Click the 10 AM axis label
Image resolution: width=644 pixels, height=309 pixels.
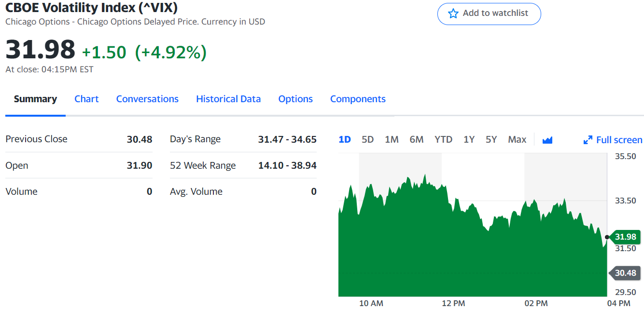click(371, 303)
